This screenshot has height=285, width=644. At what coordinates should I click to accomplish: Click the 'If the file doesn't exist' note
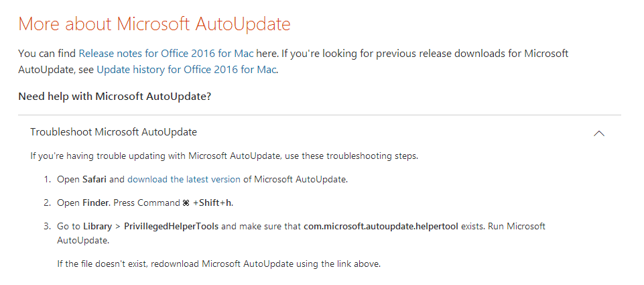coord(219,264)
